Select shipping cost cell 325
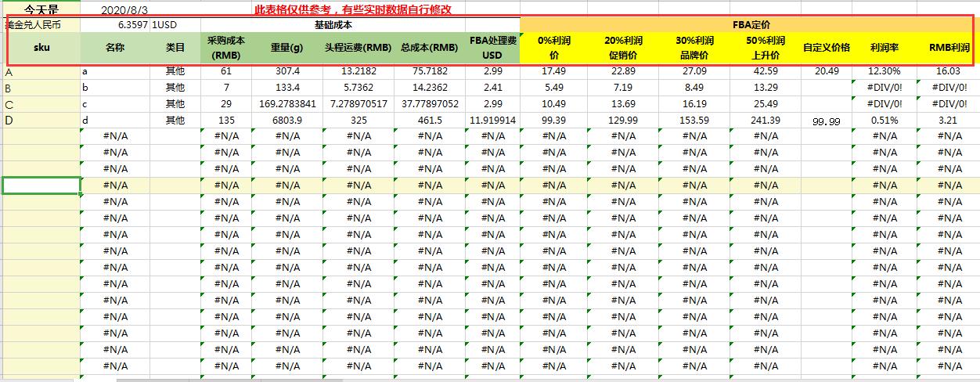 coord(358,121)
